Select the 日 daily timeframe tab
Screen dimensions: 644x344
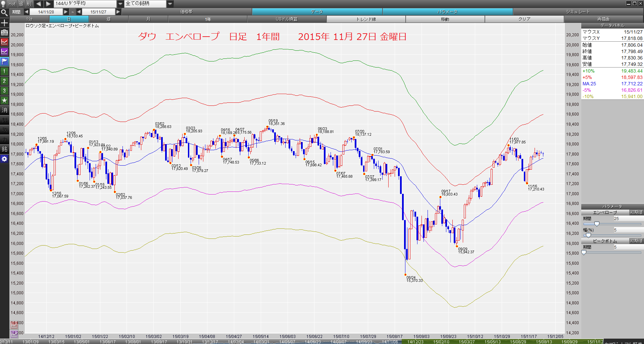69,19
